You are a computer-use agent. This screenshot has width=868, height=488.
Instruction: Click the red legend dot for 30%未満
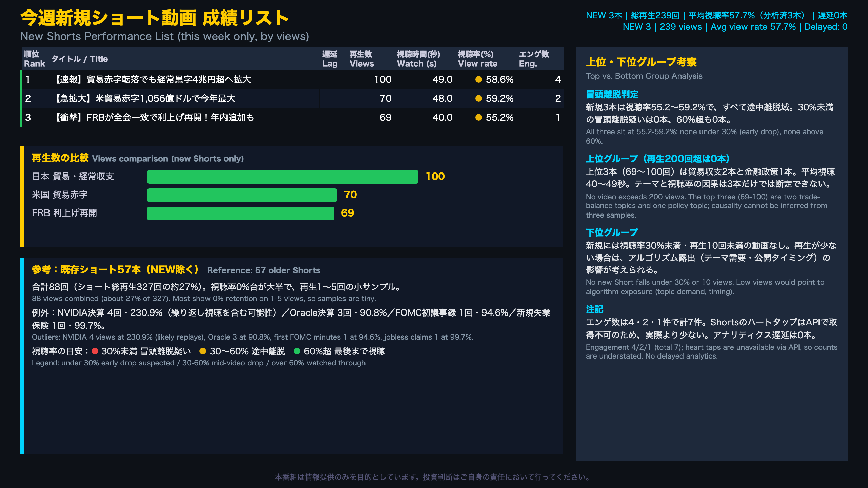point(95,351)
